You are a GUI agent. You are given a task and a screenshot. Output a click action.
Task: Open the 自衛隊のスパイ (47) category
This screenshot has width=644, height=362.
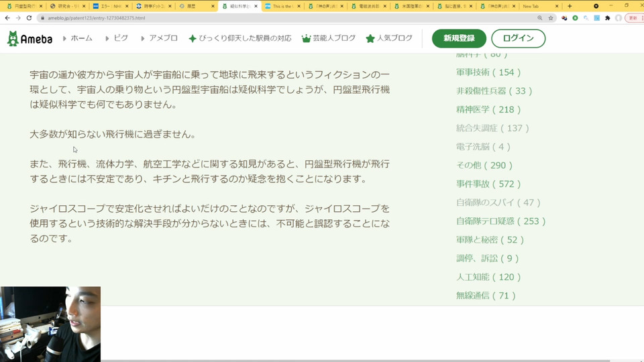click(x=498, y=202)
